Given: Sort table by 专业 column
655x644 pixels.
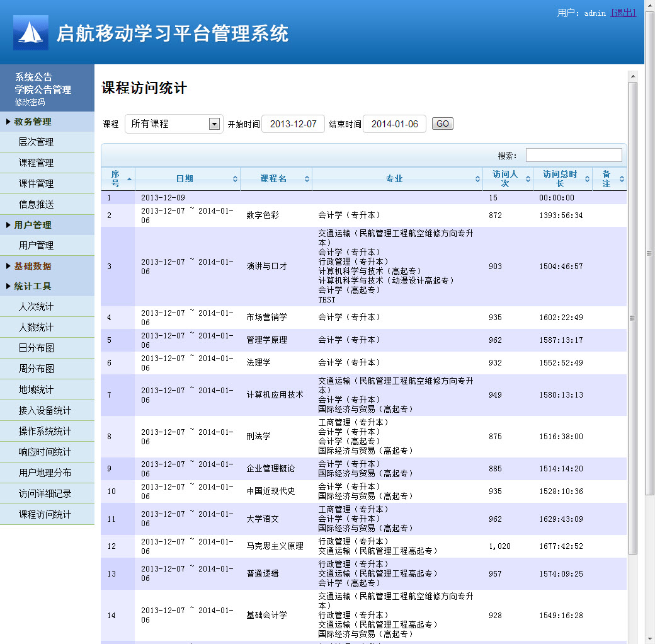Looking at the screenshot, I should [395, 179].
